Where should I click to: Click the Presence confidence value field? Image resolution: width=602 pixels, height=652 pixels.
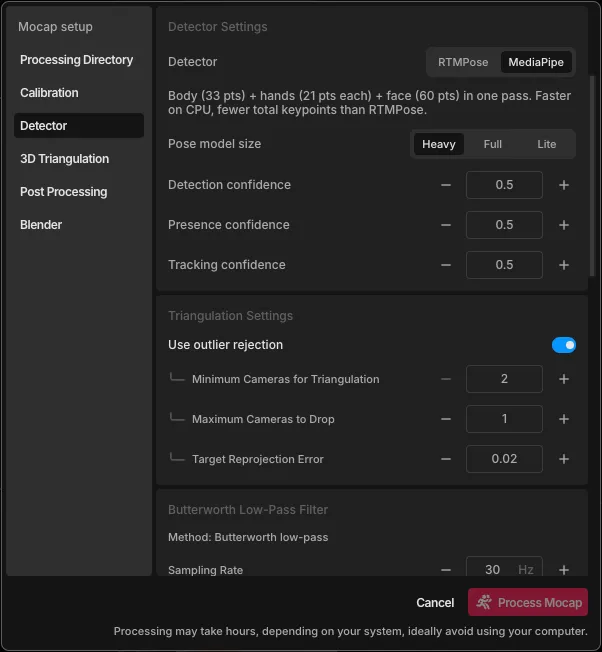tap(504, 225)
